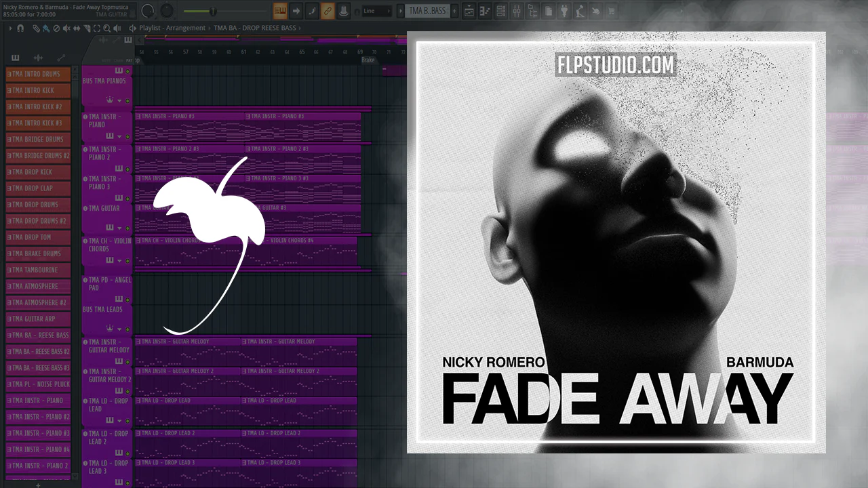Toggle mute LED on TMA PD - ANGEL PAD
The height and width of the screenshot is (488, 868).
pos(127,299)
